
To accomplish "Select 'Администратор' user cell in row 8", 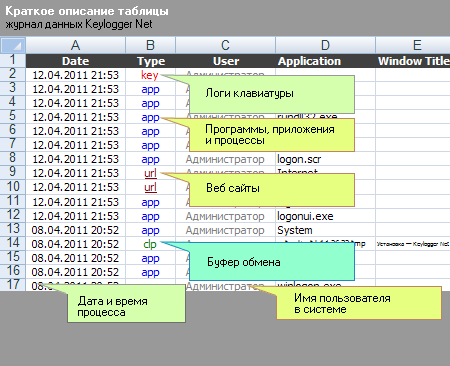I will (225, 159).
